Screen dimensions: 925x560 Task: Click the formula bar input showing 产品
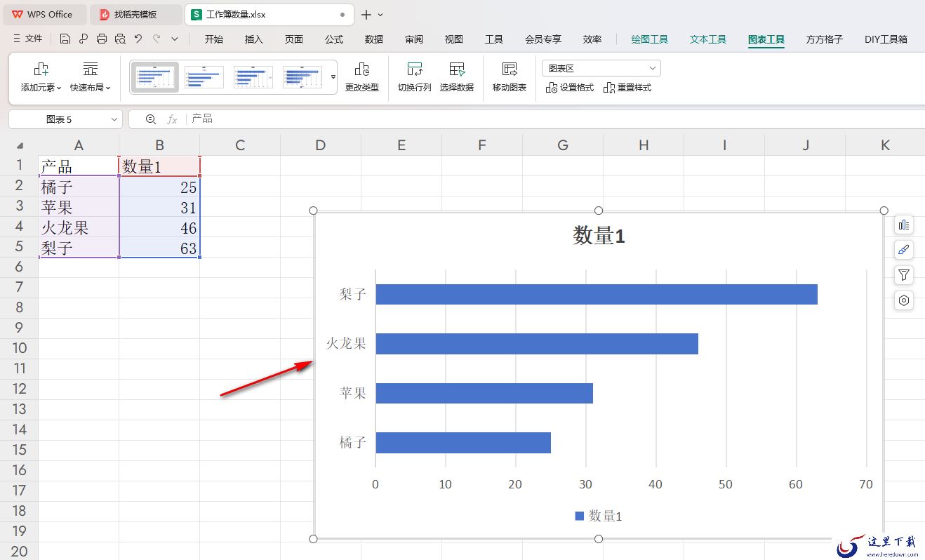pos(554,119)
